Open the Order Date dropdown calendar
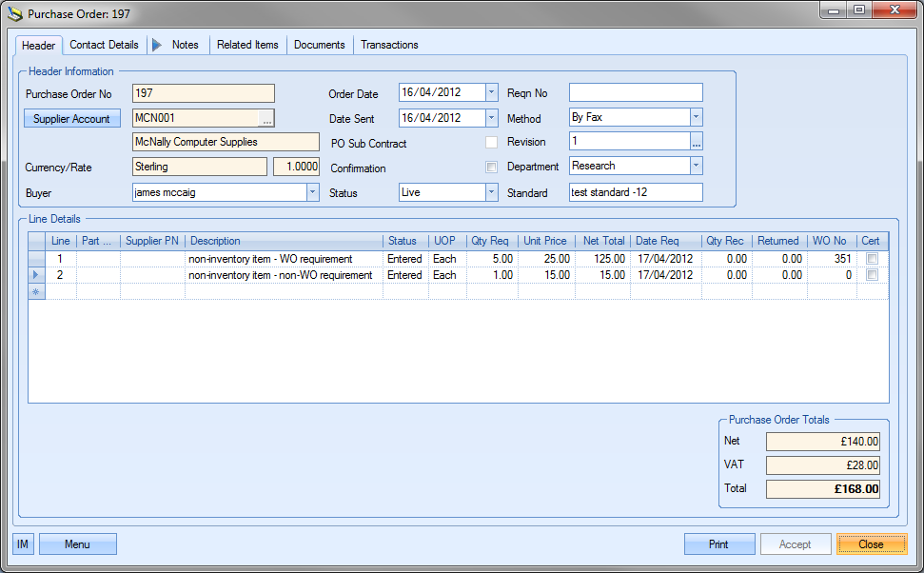 click(x=491, y=92)
